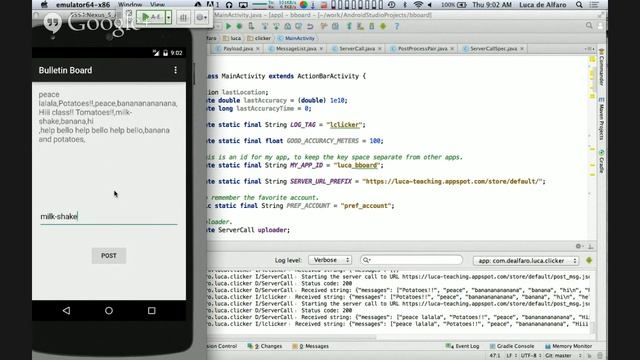
Task: Open the View menu in menu bar
Action: pyautogui.click(x=158, y=5)
